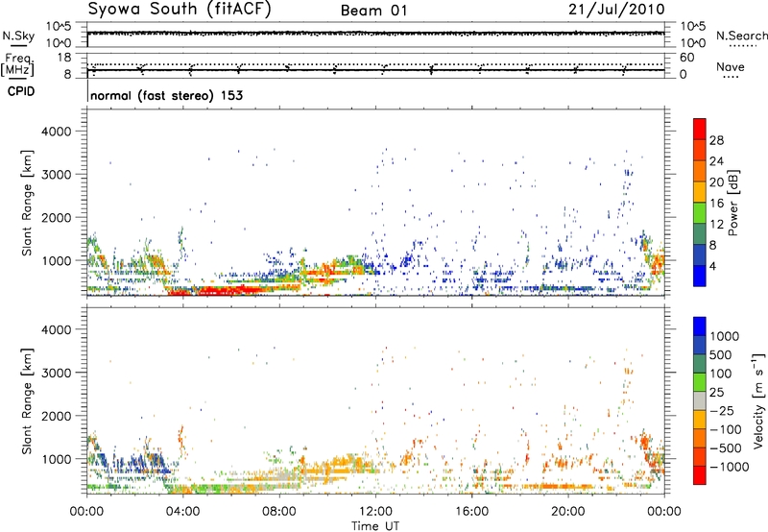Click the '4000' tick on the power panel
The height and width of the screenshot is (532, 768).
pyautogui.click(x=57, y=132)
